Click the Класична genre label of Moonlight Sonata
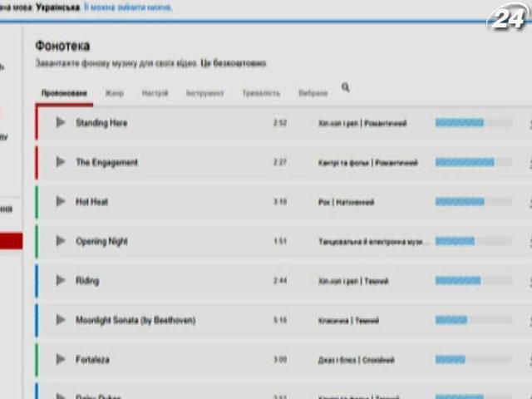The height and width of the screenshot is (399, 532). tap(333, 321)
